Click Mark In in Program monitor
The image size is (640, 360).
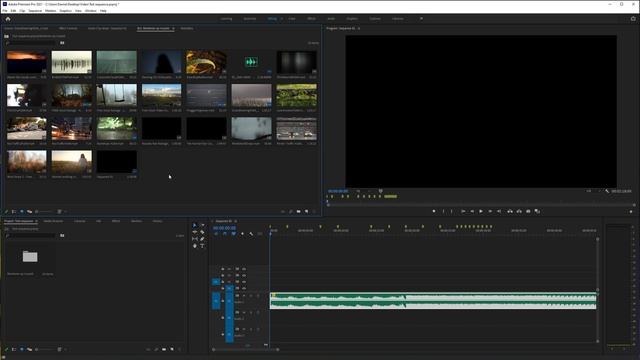pyautogui.click(x=443, y=211)
